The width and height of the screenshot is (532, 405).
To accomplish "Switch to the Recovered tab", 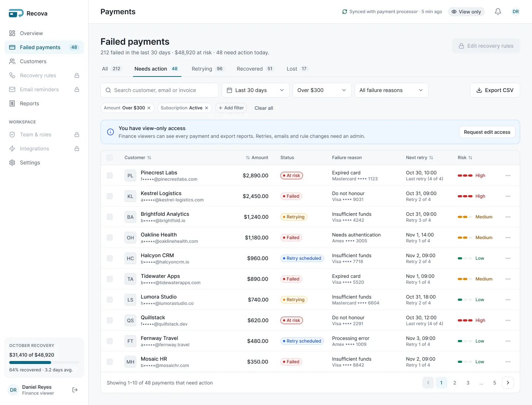I will (x=255, y=69).
